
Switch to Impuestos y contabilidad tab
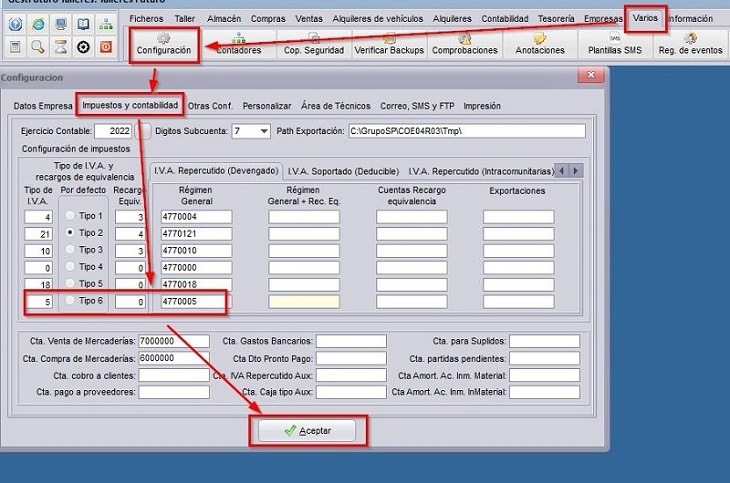(x=130, y=105)
